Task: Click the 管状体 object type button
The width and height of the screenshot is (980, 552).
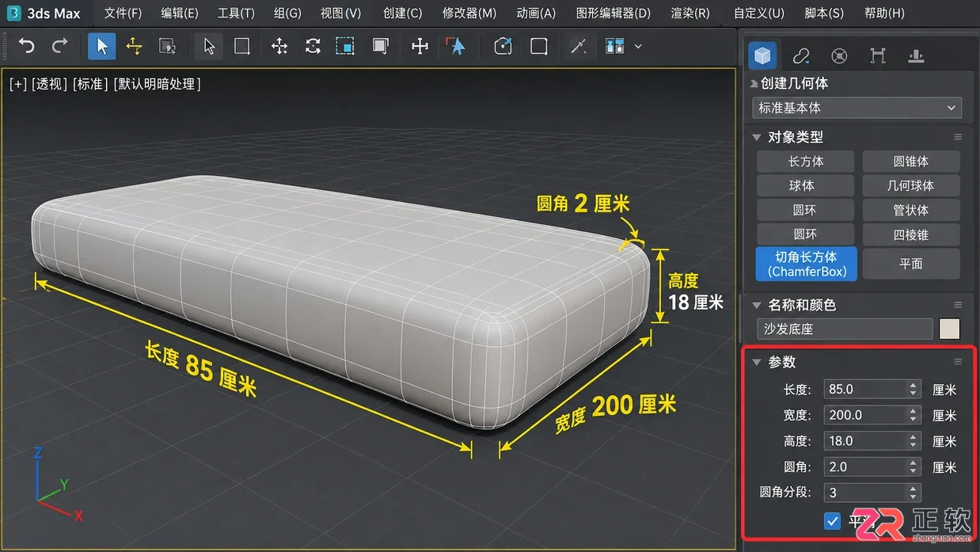Action: coord(910,211)
